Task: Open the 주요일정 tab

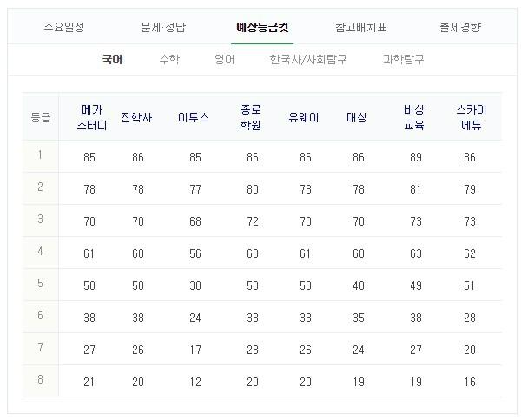Action: (64, 27)
